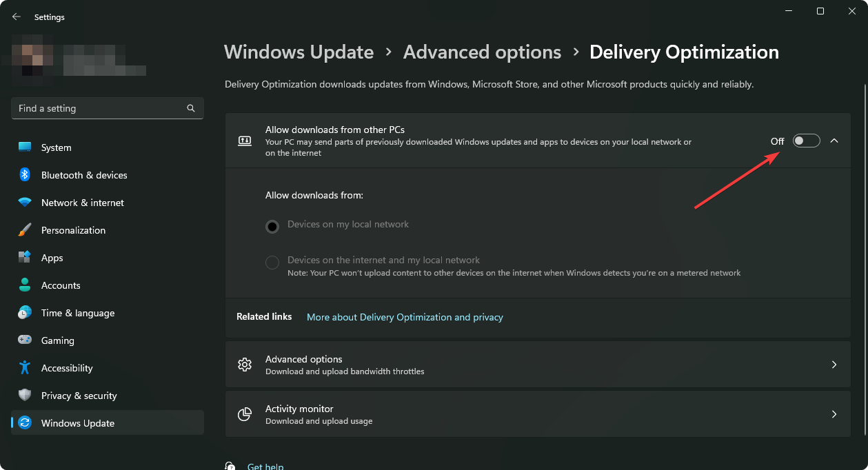Click the Get help headset icon
The width and height of the screenshot is (868, 470).
coord(231,467)
